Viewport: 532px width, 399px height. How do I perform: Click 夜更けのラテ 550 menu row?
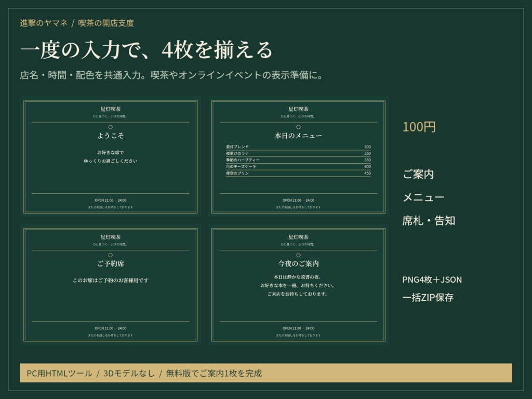298,153
